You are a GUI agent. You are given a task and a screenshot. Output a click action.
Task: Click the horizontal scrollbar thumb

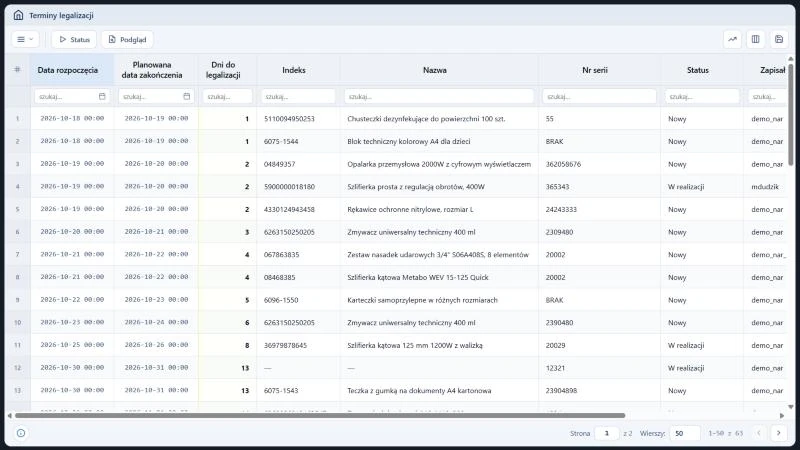(320, 415)
